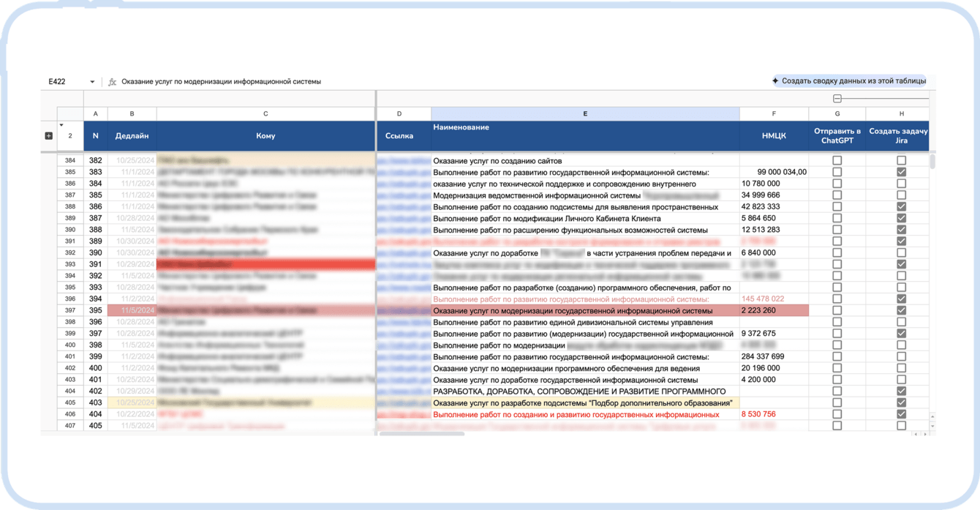This screenshot has width=980, height=510.
Task: Uncheck Jira checkbox for N 403
Action: point(901,402)
